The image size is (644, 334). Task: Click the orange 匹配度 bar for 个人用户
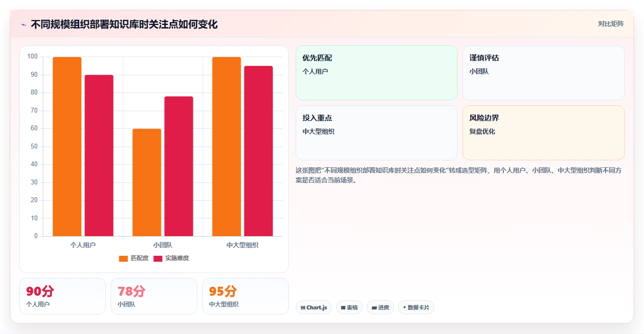point(67,147)
